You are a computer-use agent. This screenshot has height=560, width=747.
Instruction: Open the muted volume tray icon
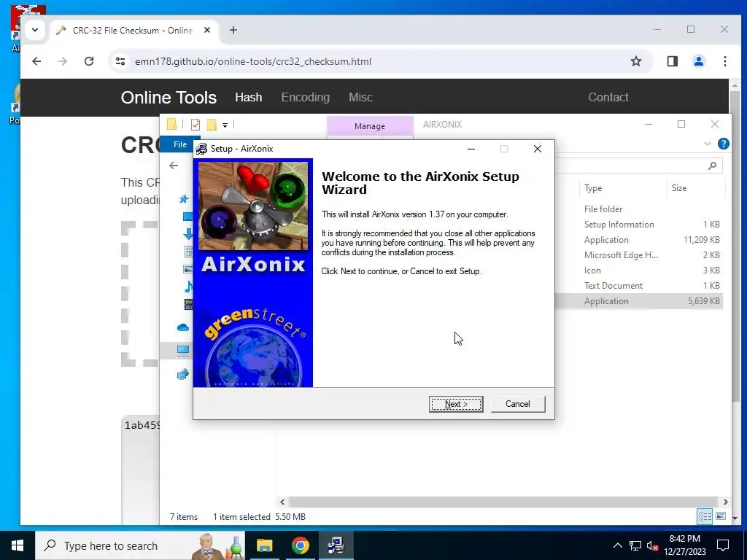point(652,546)
